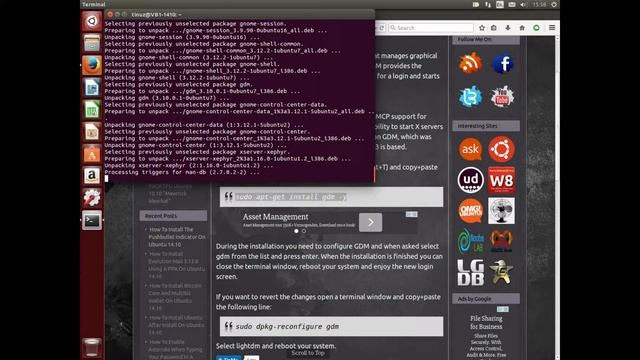Click the green circle add-on icon in Firefox
Image resolution: width=640 pixels, height=360 pixels.
click(536, 28)
